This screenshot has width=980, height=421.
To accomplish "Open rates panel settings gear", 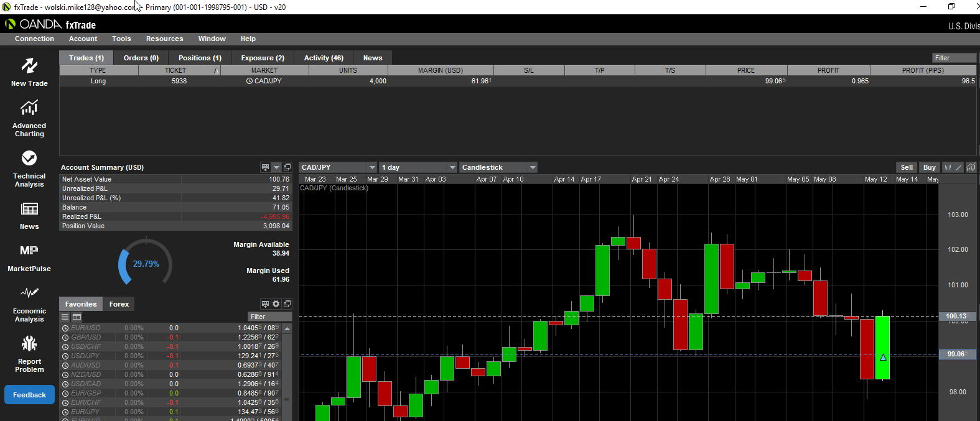I will (x=276, y=304).
